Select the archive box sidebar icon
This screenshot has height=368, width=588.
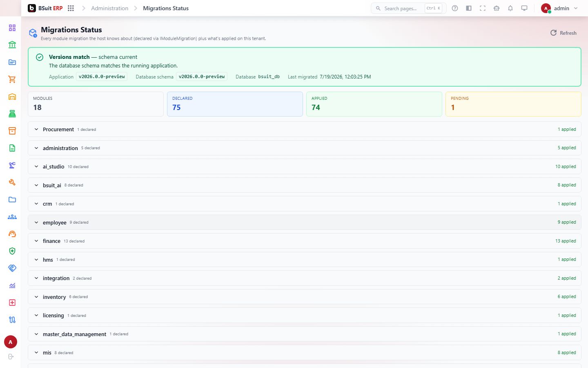tap(12, 131)
